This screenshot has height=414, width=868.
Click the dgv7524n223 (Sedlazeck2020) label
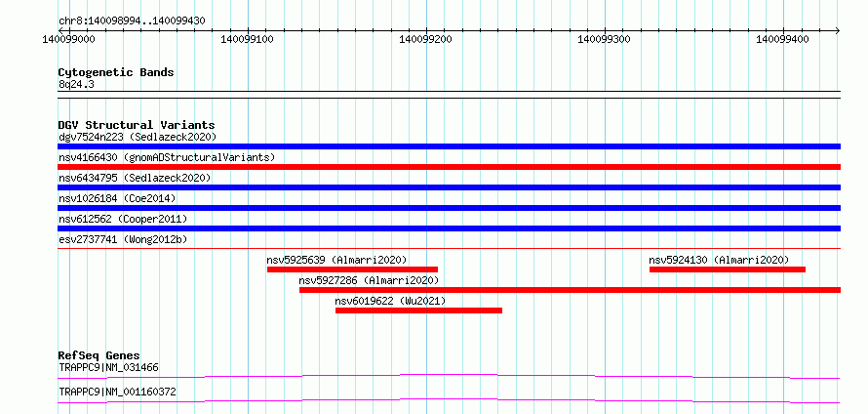coord(138,137)
